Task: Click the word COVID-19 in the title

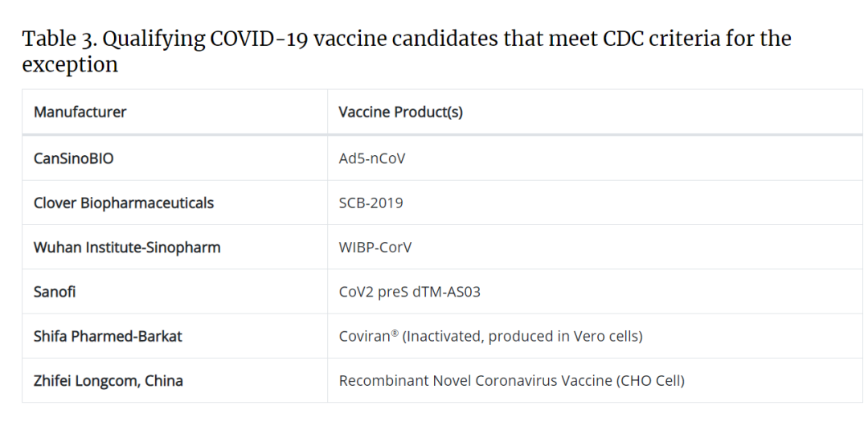Action: point(260,39)
